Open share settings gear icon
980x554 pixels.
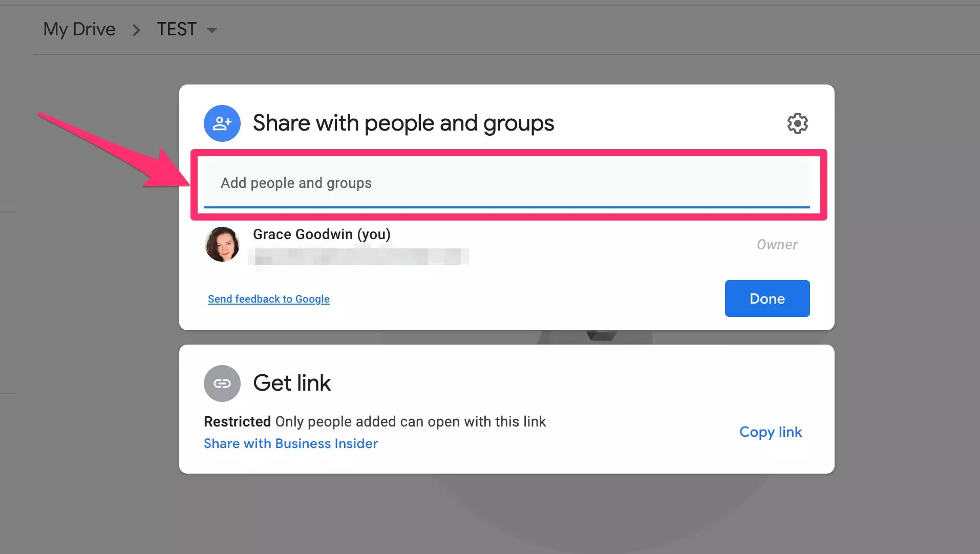point(797,123)
